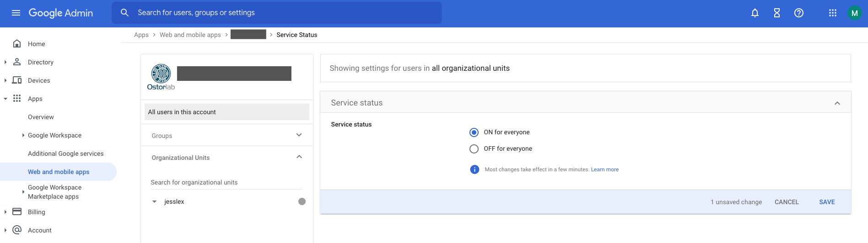Click the notifications bell icon
This screenshot has width=868, height=243.
pyautogui.click(x=755, y=13)
